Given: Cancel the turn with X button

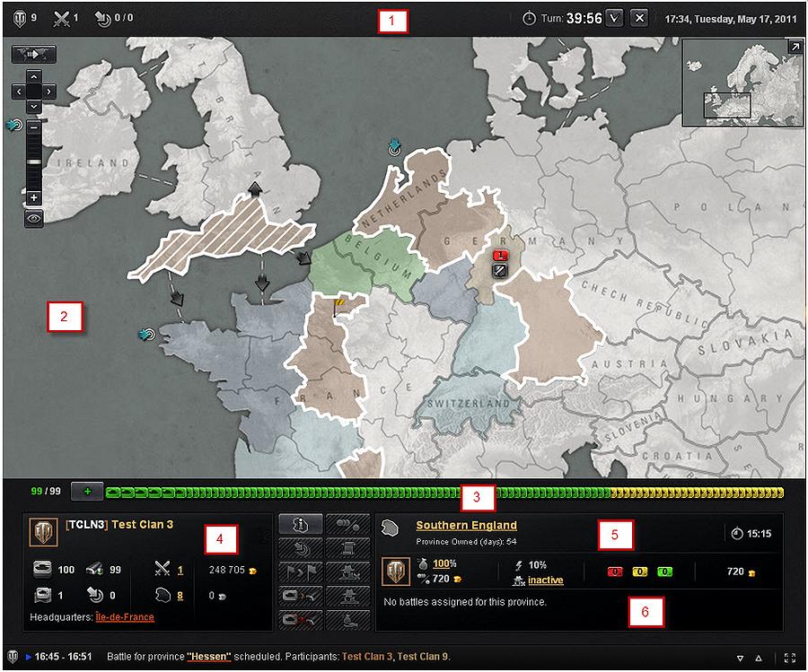Looking at the screenshot, I should [x=638, y=18].
